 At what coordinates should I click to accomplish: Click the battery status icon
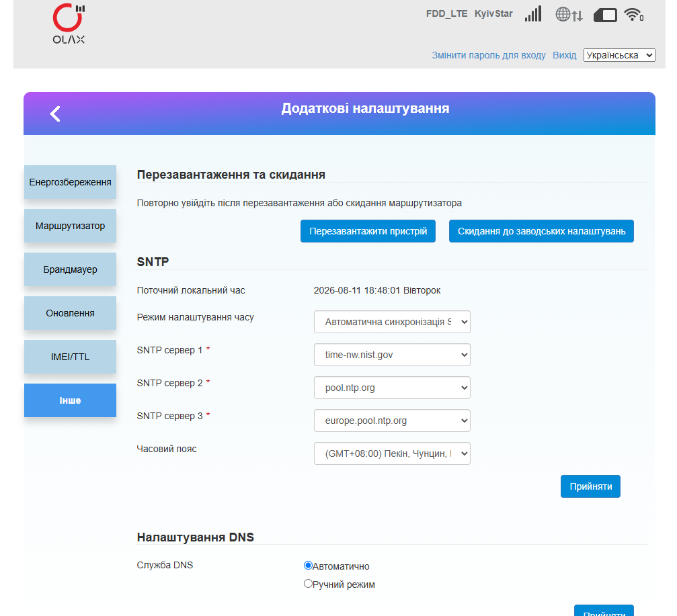click(605, 15)
